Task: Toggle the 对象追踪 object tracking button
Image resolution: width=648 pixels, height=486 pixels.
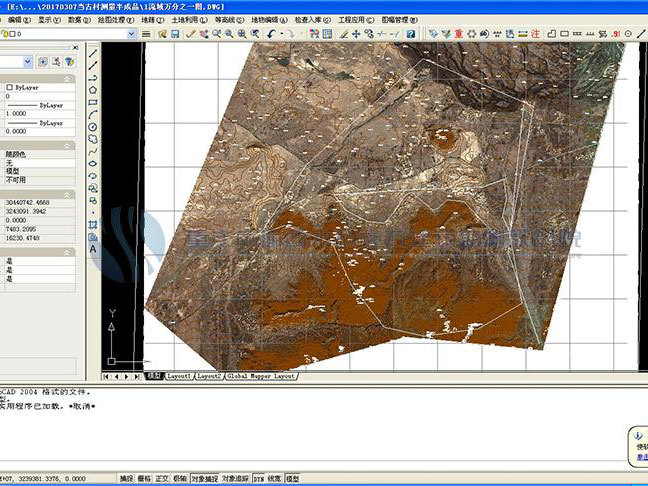Action: [x=236, y=479]
